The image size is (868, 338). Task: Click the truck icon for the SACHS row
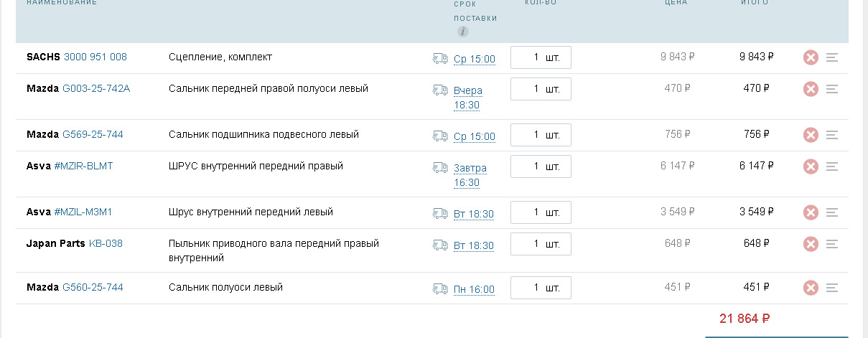coord(440,58)
